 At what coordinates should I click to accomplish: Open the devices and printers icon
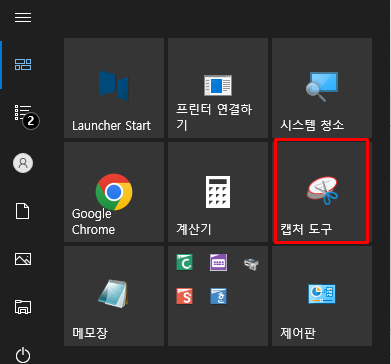click(252, 263)
